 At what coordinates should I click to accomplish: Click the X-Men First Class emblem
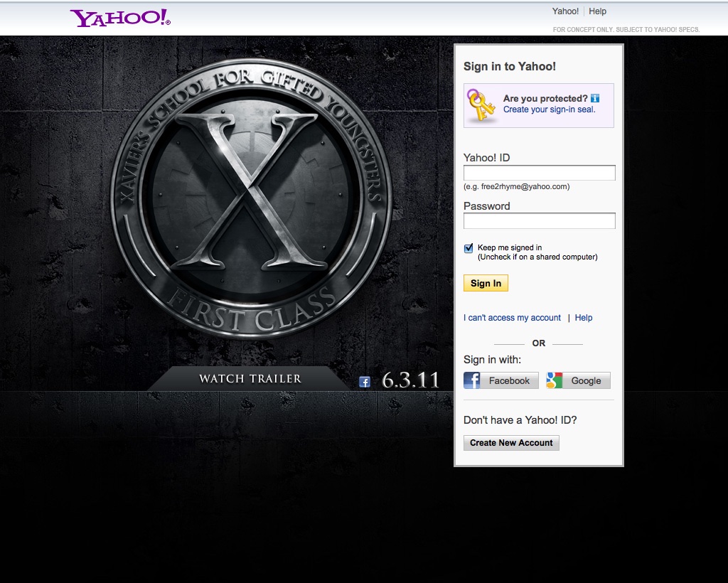pyautogui.click(x=251, y=198)
